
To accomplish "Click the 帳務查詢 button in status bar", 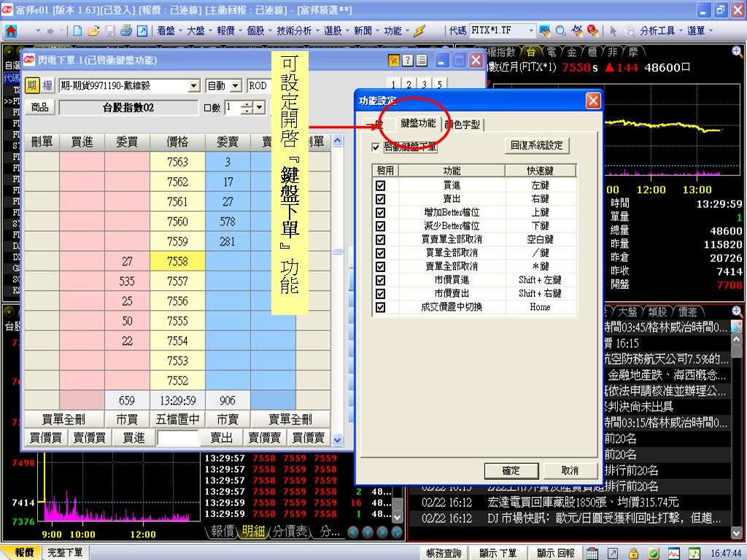I will 444,553.
